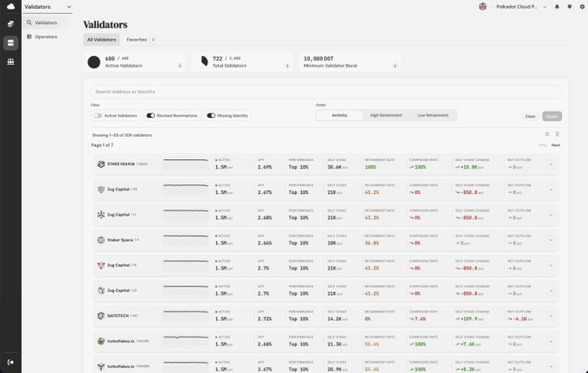Click GATOTECH's 2.72% APY value
588x373 pixels.
tap(265, 318)
